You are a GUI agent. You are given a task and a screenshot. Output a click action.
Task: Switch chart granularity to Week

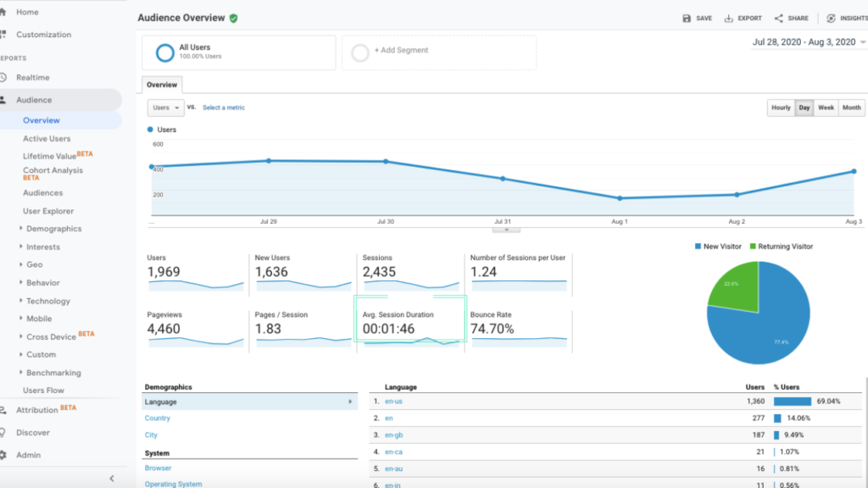(x=826, y=108)
